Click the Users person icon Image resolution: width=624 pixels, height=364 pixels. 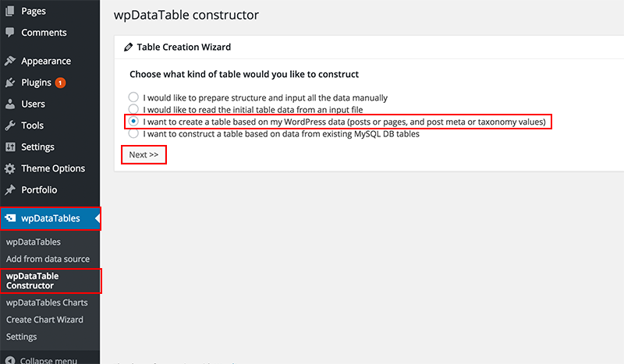(x=10, y=104)
